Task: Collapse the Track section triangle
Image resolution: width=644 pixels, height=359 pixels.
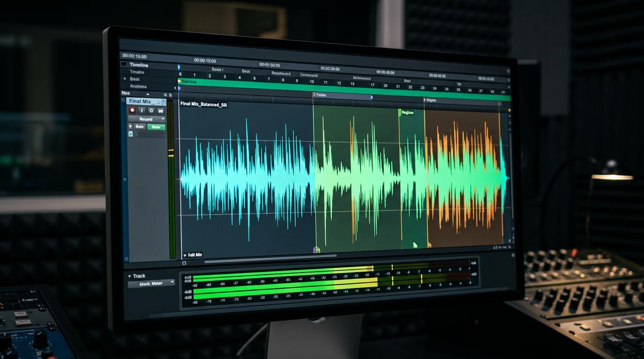Action: coord(130,276)
